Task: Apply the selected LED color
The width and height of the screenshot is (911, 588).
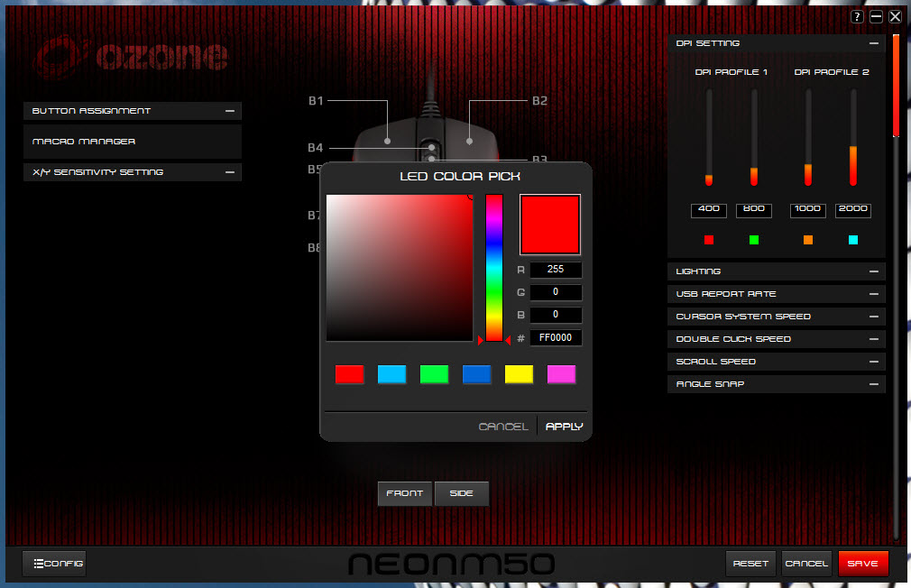Action: (x=564, y=427)
